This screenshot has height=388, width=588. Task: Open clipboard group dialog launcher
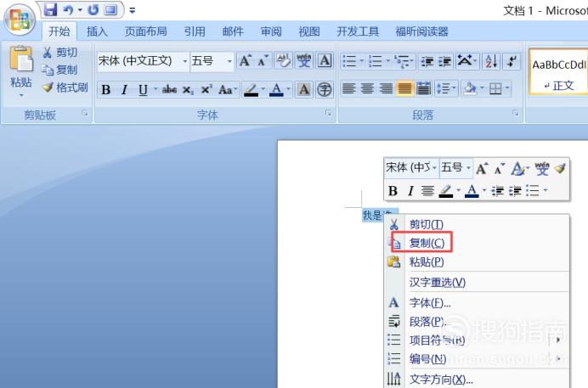click(x=85, y=113)
